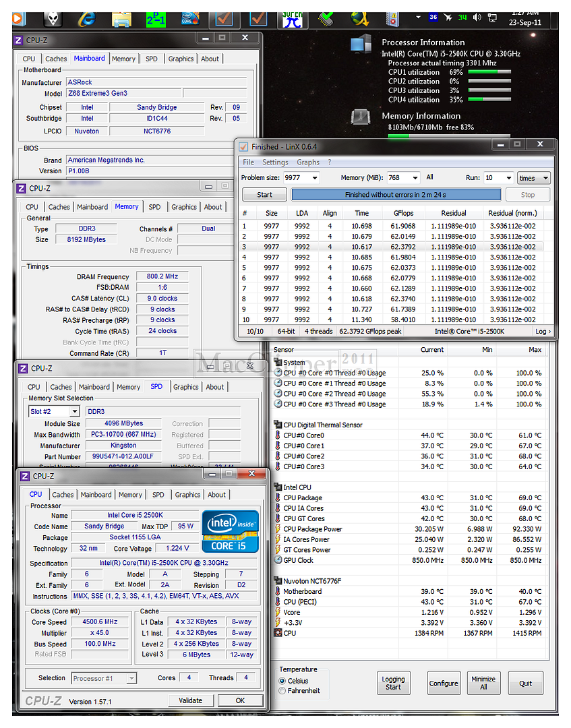The width and height of the screenshot is (571, 728).
Task: Click the SuperPI taskbar icon
Action: tap(293, 20)
